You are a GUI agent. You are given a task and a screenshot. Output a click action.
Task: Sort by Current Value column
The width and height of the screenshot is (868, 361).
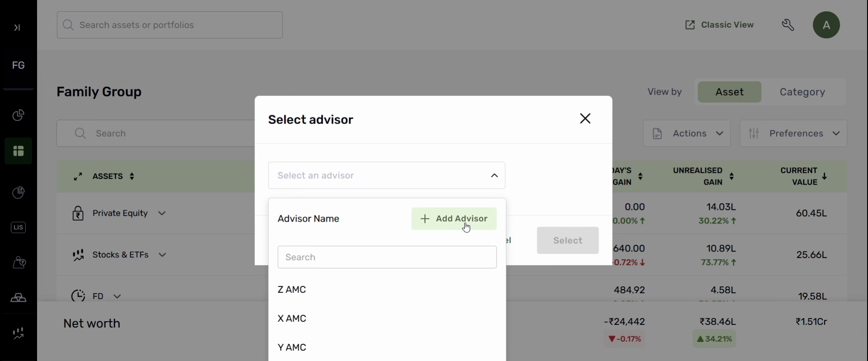click(x=825, y=176)
